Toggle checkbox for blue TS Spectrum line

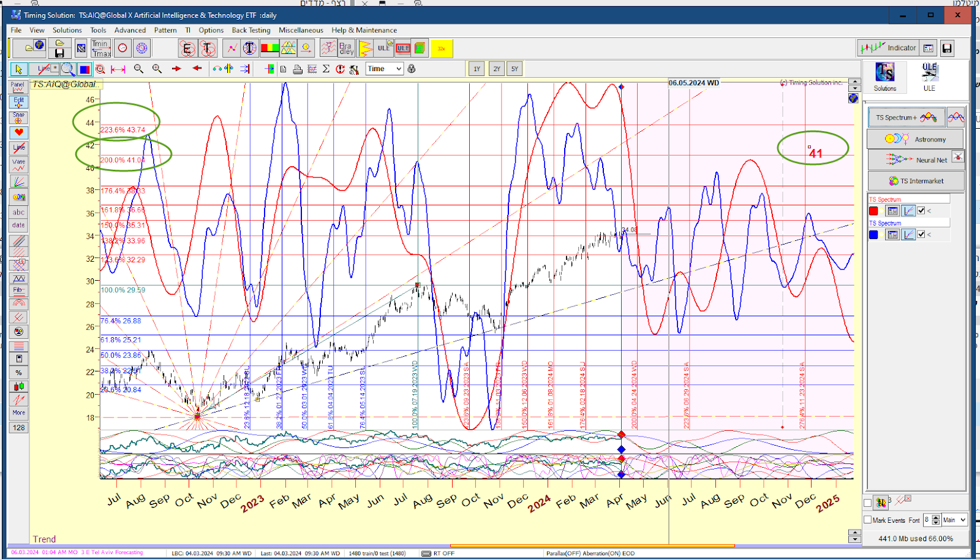[x=921, y=234]
